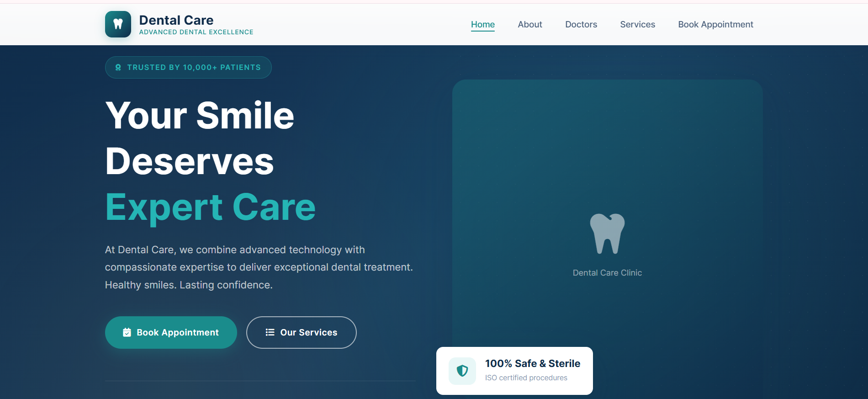Click the large tooth icon in clinic card

point(607,234)
